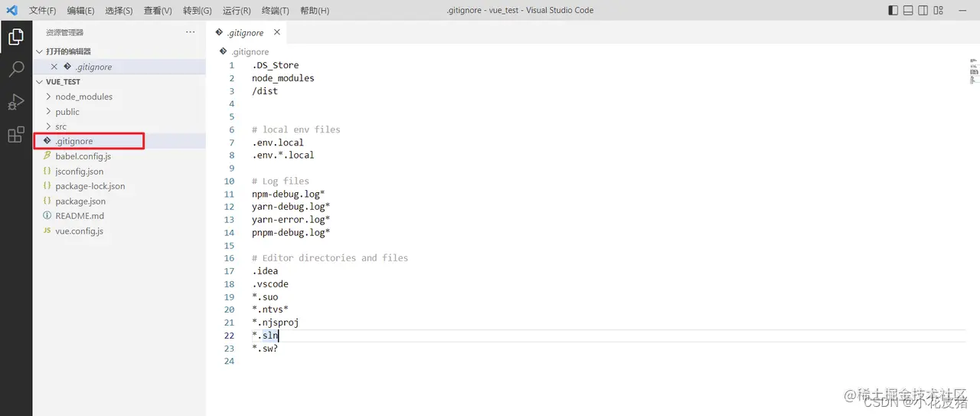Place cursor on /dist line

coord(265,90)
